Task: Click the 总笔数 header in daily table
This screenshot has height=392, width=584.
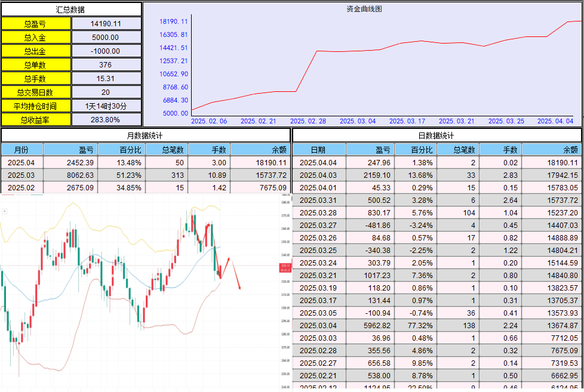Action: point(458,150)
